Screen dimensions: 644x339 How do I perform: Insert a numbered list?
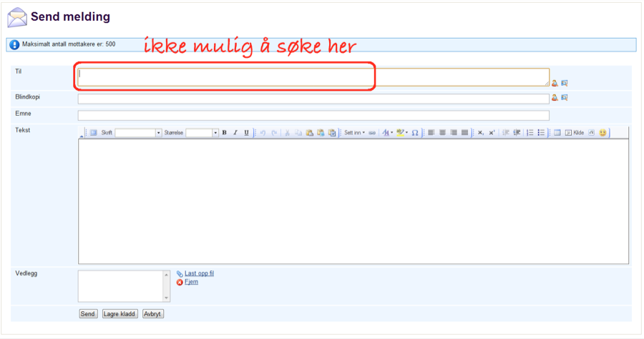[x=530, y=132]
